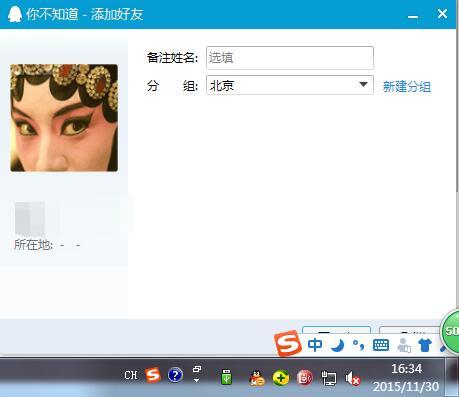Toggle the half-moon full/half-width switch
The height and width of the screenshot is (397, 459).
click(x=338, y=345)
